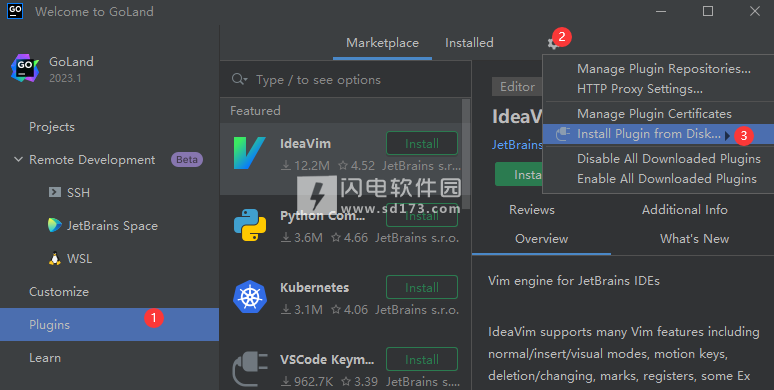Click the 12.2M downloads count

[306, 166]
